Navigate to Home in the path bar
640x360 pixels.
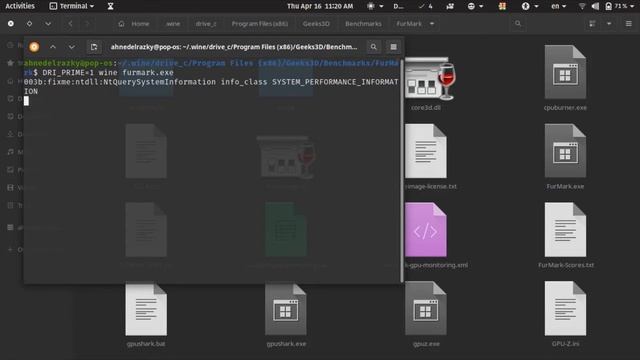point(134,24)
